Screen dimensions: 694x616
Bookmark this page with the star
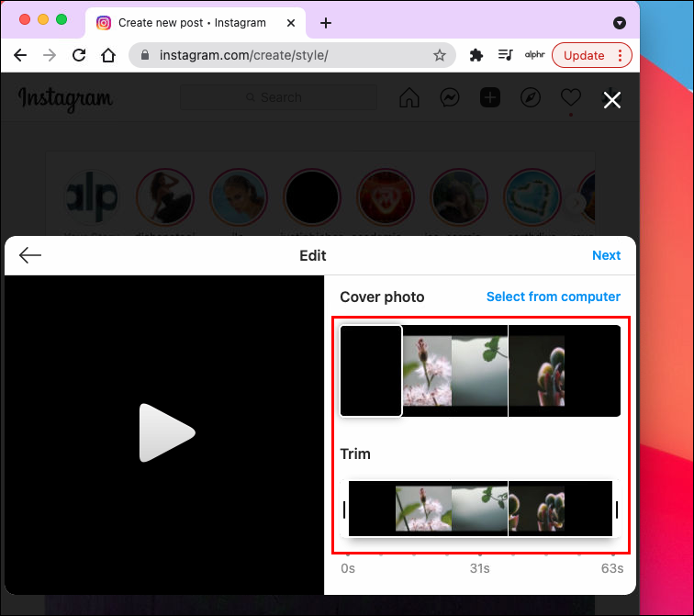[x=439, y=55]
